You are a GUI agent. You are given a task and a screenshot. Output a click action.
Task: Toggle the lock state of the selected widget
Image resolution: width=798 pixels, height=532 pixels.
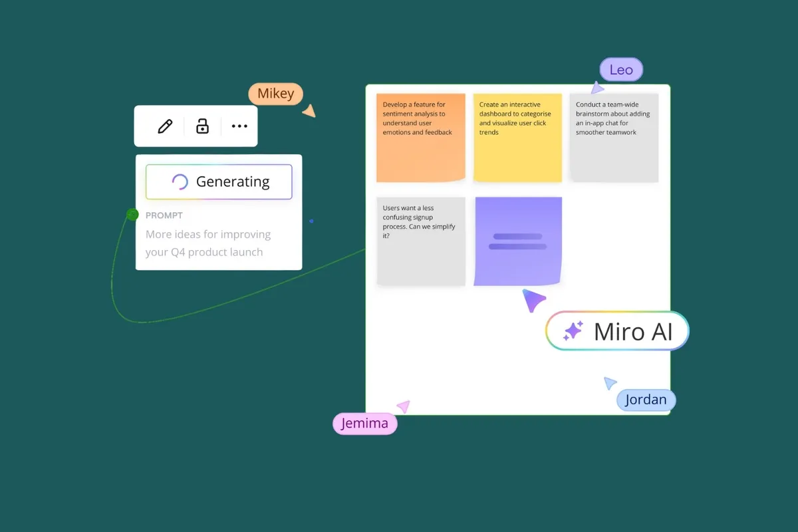pos(201,126)
